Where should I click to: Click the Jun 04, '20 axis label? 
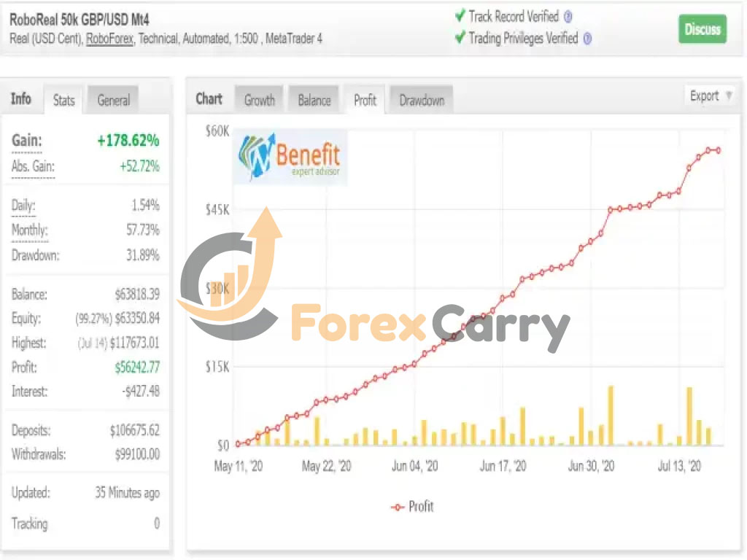click(x=414, y=466)
